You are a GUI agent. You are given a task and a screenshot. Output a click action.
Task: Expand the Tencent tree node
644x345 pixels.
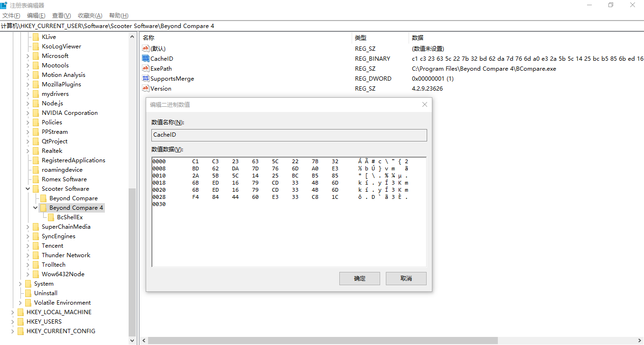28,246
